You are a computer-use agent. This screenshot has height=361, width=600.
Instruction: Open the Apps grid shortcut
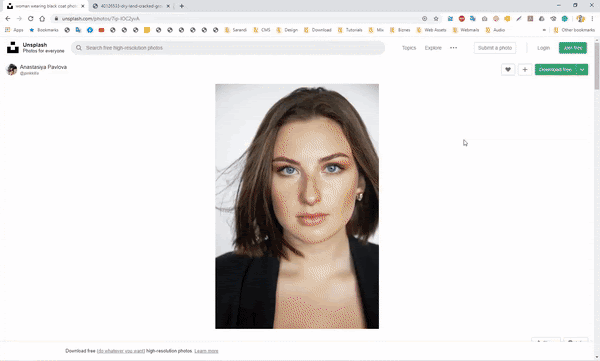click(x=14, y=30)
